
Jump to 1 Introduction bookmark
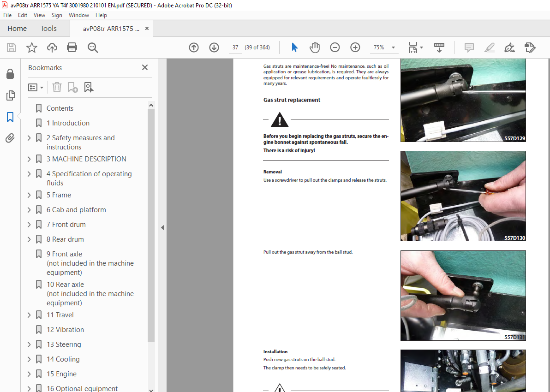(68, 123)
